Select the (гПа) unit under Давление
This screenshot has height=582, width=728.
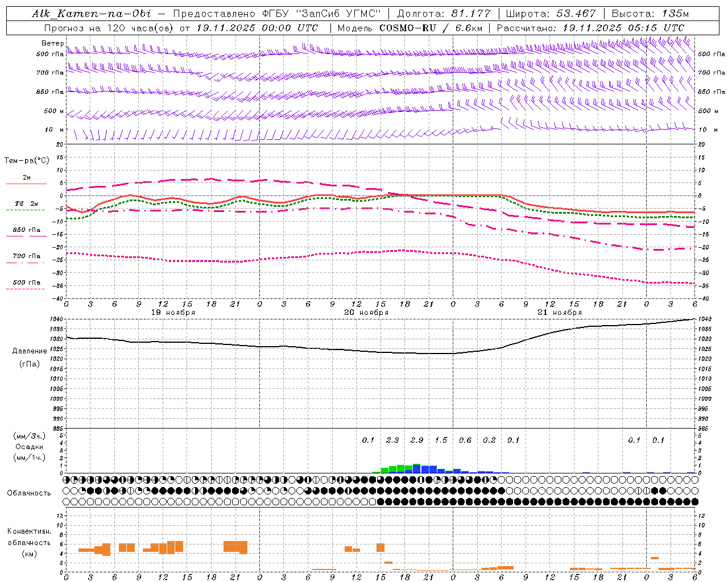(30, 363)
